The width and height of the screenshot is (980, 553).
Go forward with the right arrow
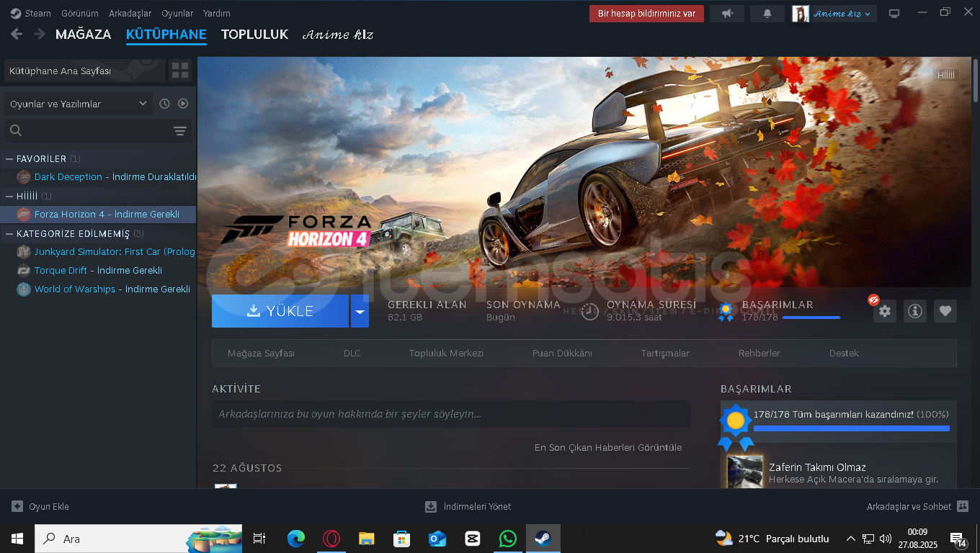40,34
